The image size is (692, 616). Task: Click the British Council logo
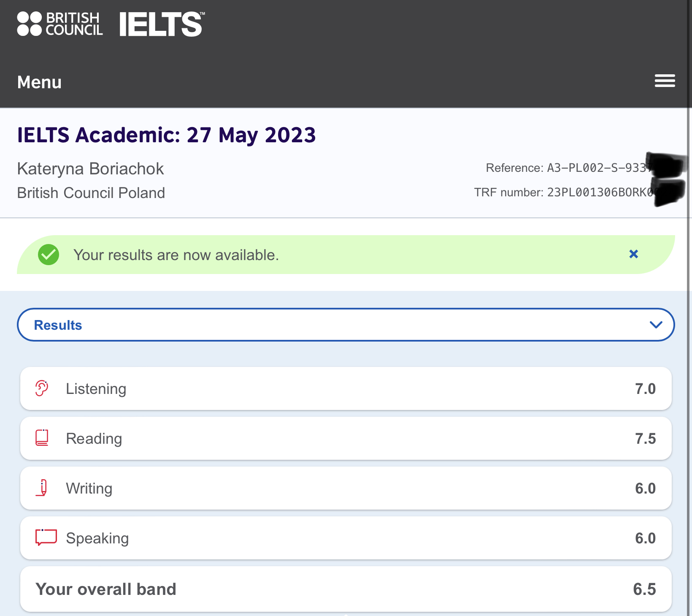(60, 24)
